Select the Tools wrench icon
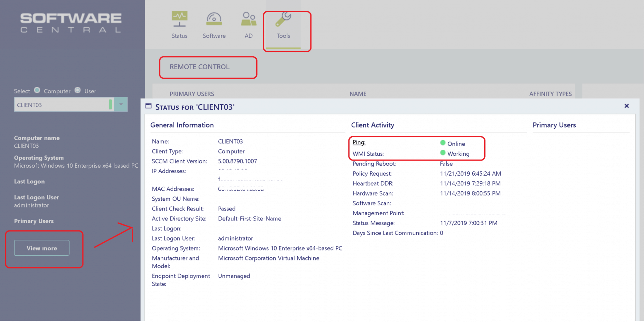644x322 pixels. (x=283, y=20)
